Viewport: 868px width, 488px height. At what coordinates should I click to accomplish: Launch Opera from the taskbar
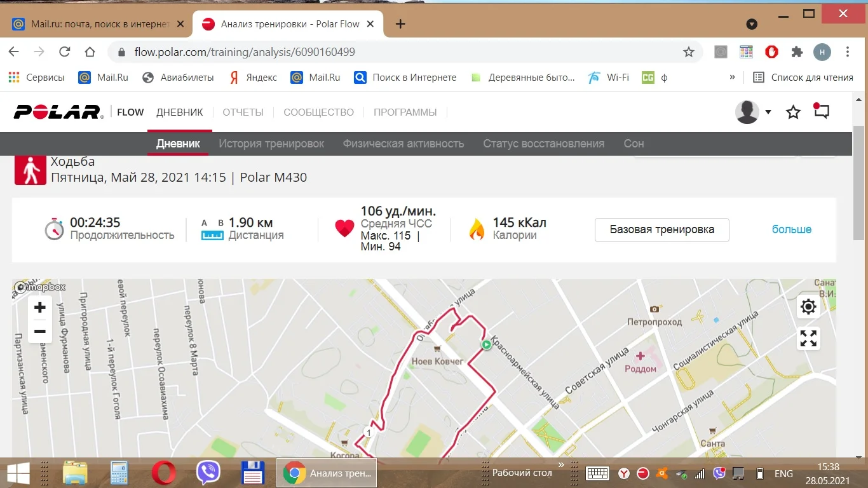tap(164, 473)
